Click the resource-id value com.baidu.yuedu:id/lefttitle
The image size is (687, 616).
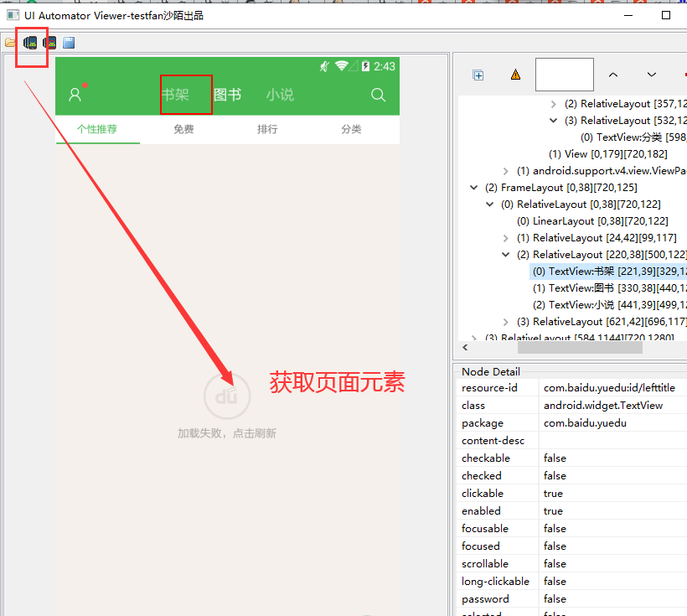click(x=609, y=387)
